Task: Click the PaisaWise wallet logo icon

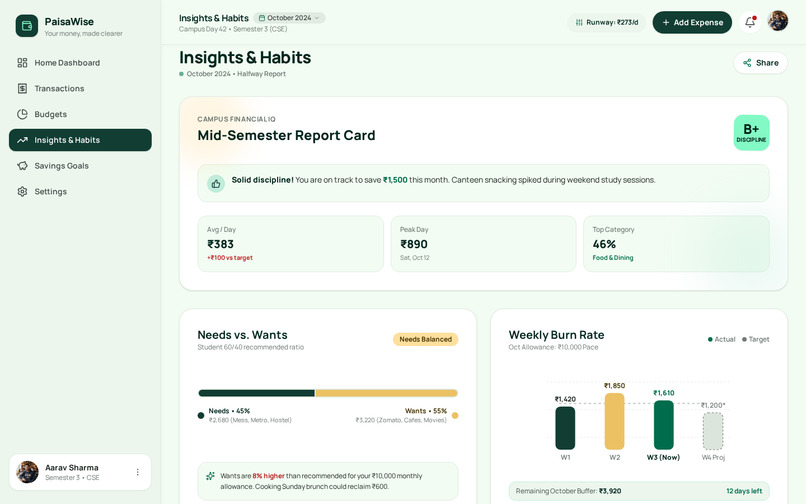Action: click(27, 26)
